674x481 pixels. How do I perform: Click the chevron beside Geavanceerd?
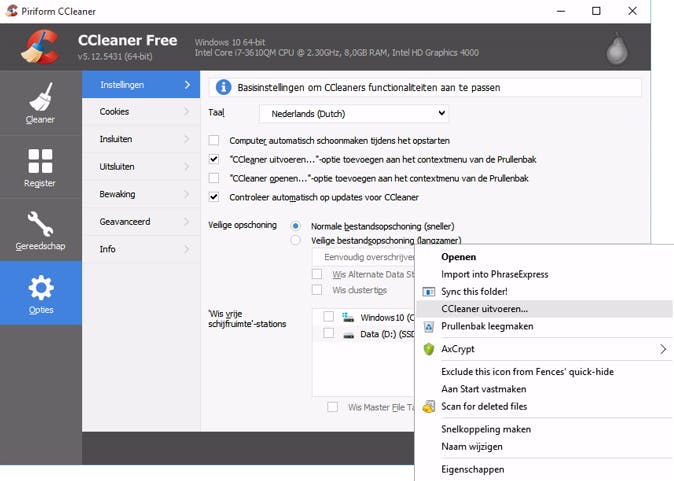coord(187,222)
